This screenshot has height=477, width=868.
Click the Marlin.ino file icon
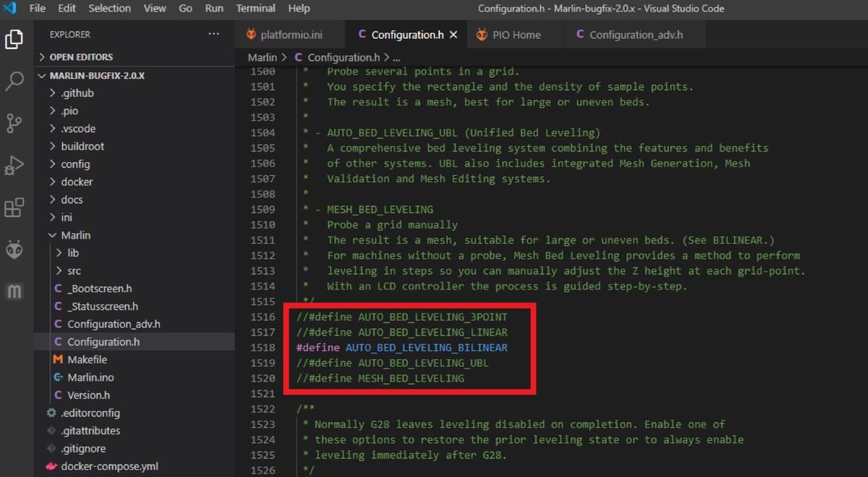[x=58, y=377]
